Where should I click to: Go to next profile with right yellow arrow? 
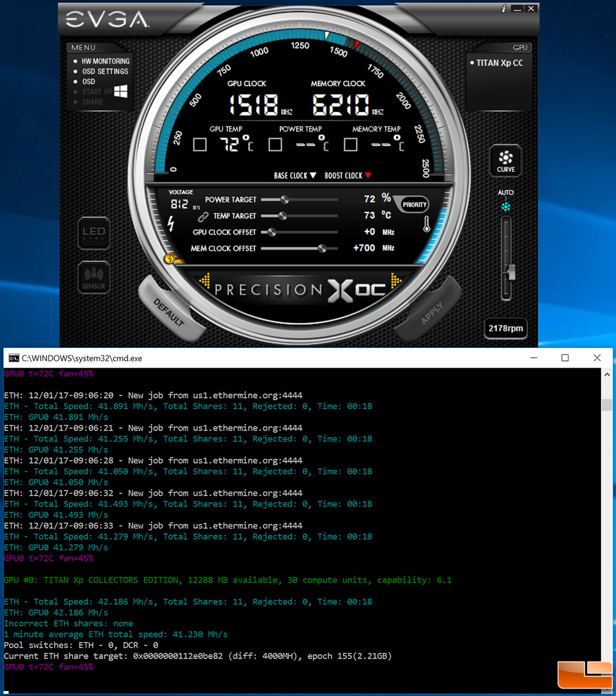pos(396,280)
